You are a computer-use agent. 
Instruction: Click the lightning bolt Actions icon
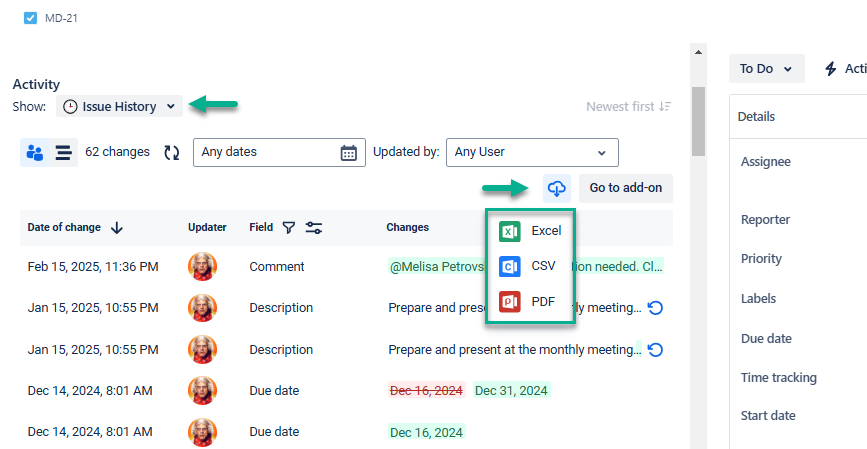(x=831, y=69)
